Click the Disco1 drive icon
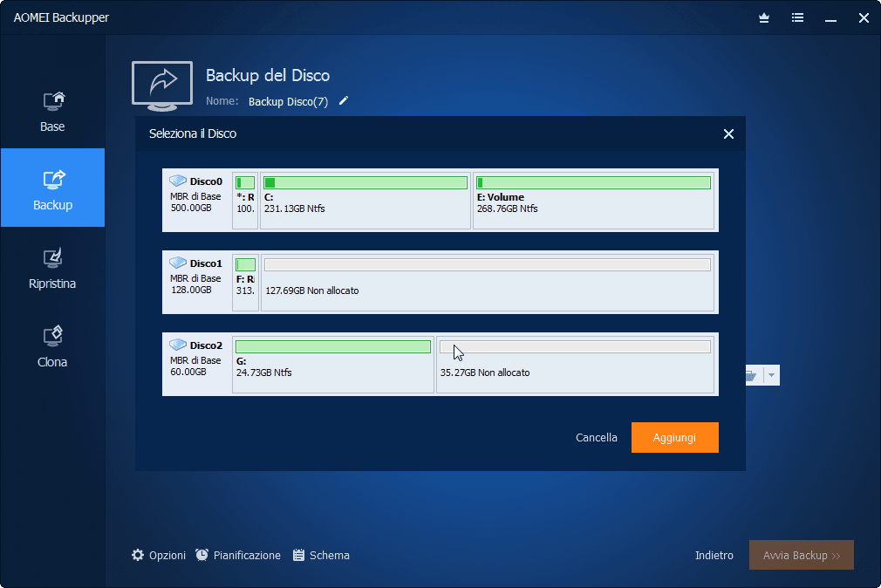Image resolution: width=881 pixels, height=588 pixels. (178, 263)
